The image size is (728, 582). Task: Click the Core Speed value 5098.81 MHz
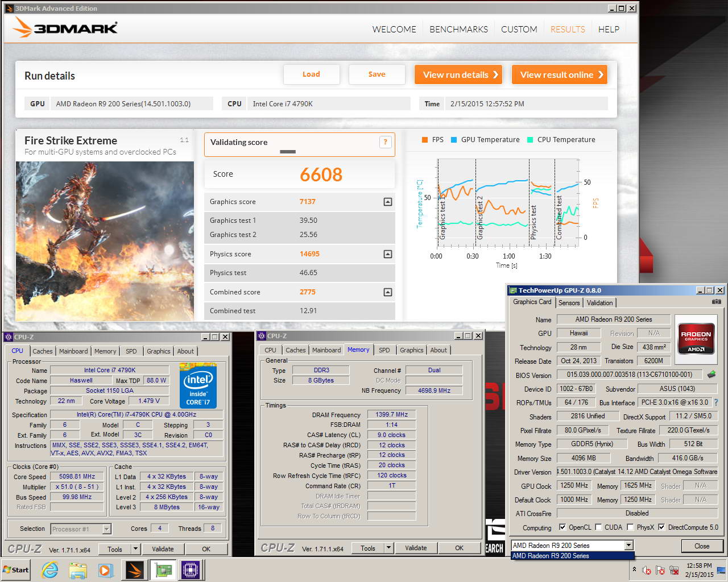pyautogui.click(x=77, y=477)
